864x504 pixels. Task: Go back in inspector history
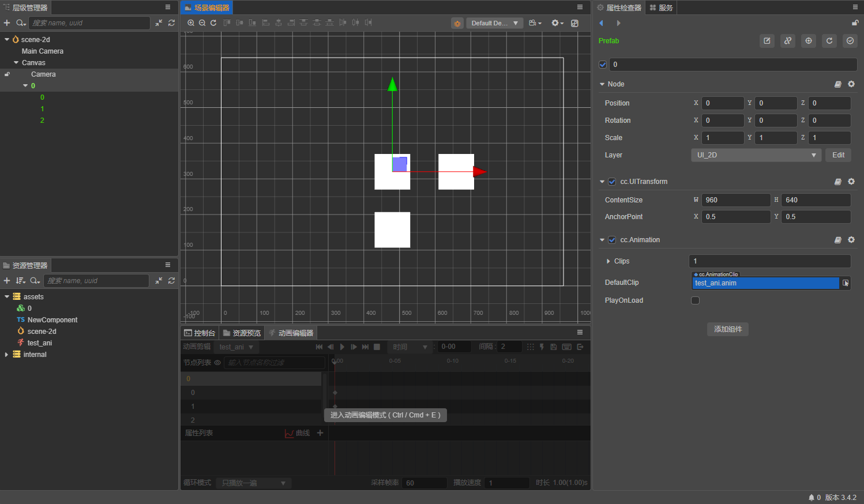click(x=602, y=23)
